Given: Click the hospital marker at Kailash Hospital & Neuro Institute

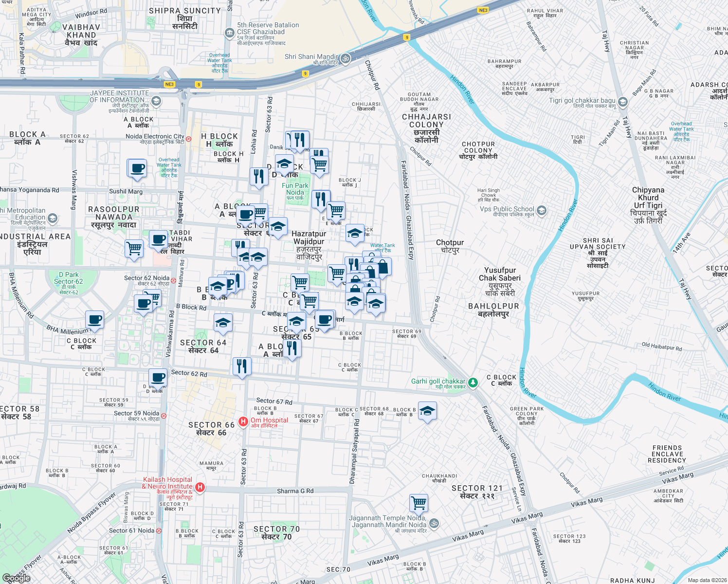Looking at the screenshot, I should pyautogui.click(x=200, y=487).
